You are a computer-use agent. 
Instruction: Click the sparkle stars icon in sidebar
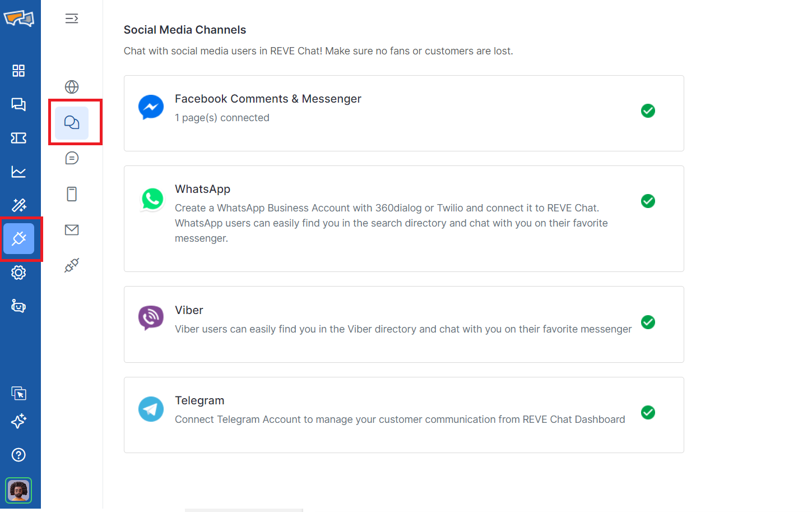(18, 421)
